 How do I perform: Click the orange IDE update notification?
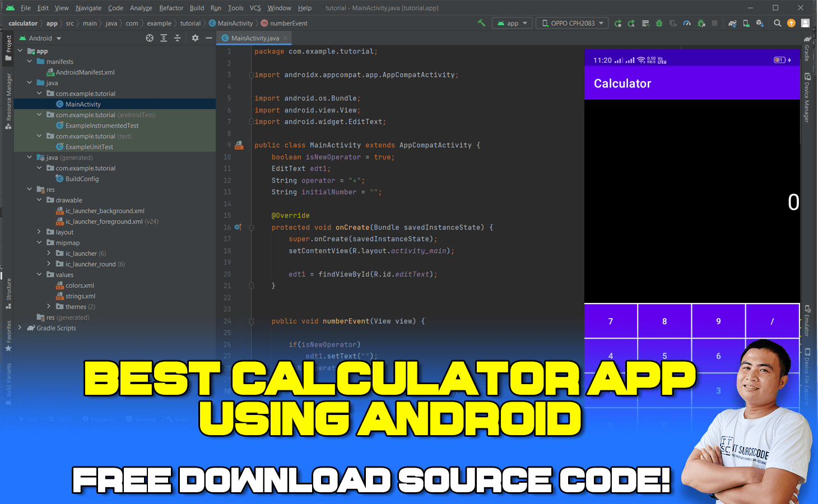coord(791,23)
